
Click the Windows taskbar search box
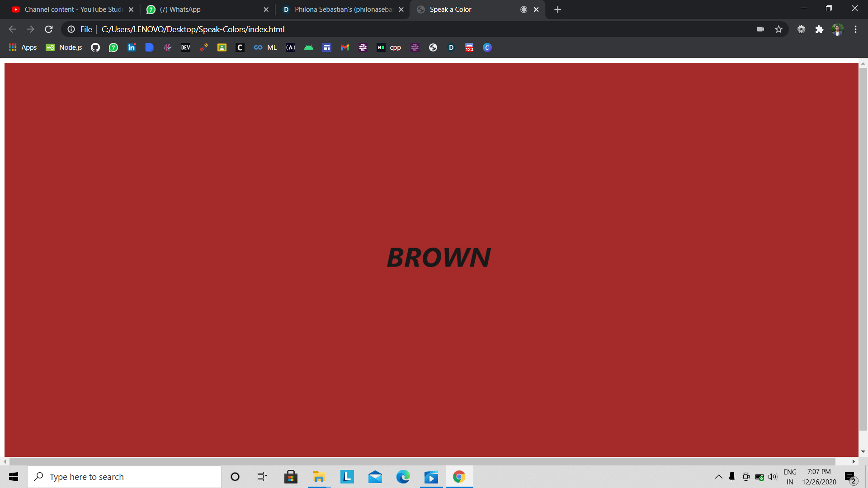pyautogui.click(x=124, y=477)
